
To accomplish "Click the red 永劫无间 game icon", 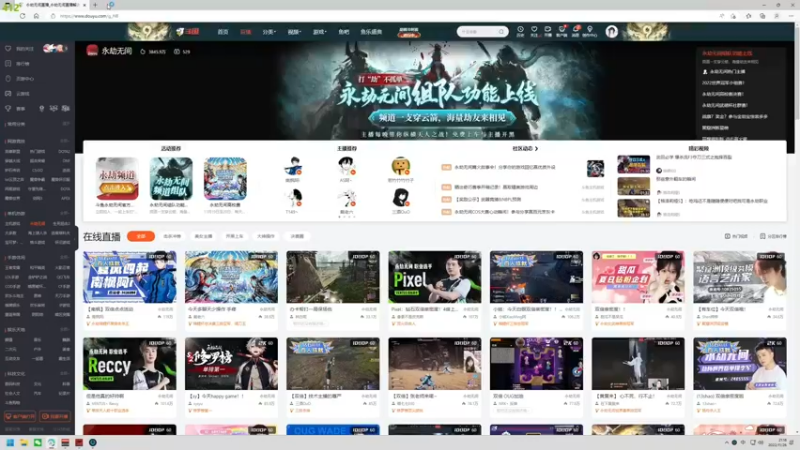I will pyautogui.click(x=92, y=51).
